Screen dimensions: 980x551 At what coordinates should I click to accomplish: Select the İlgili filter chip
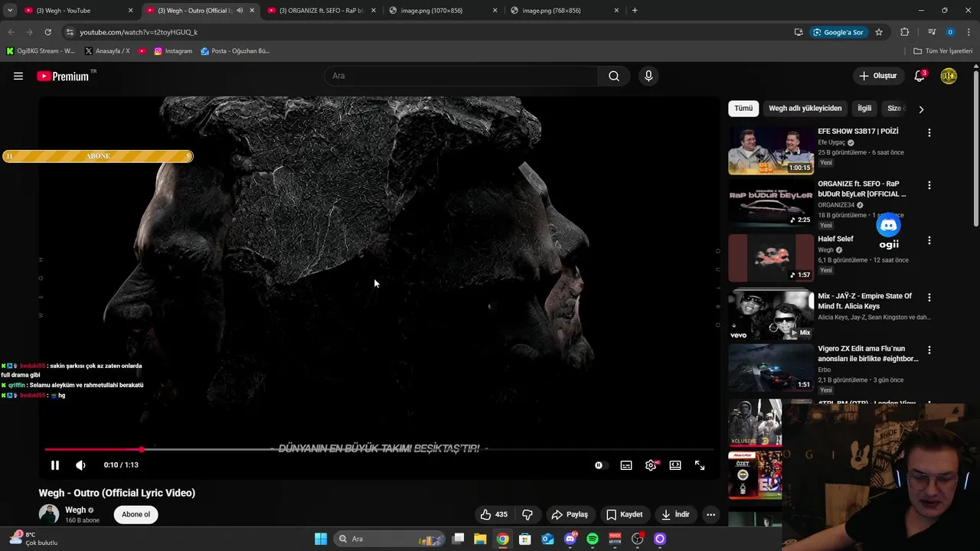864,109
